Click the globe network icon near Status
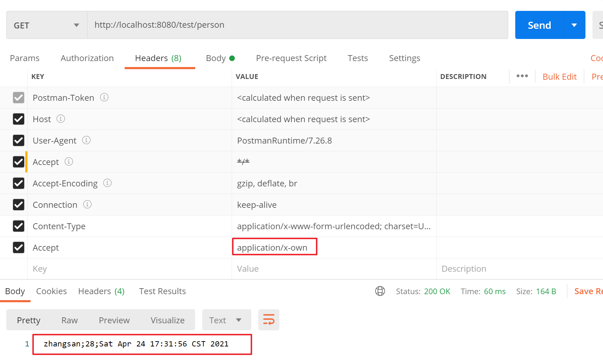This screenshot has width=603, height=364. [380, 291]
